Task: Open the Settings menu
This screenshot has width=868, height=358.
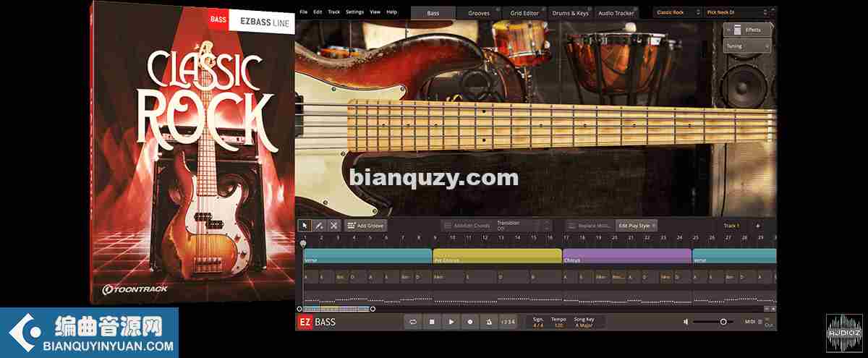Action: pyautogui.click(x=354, y=12)
